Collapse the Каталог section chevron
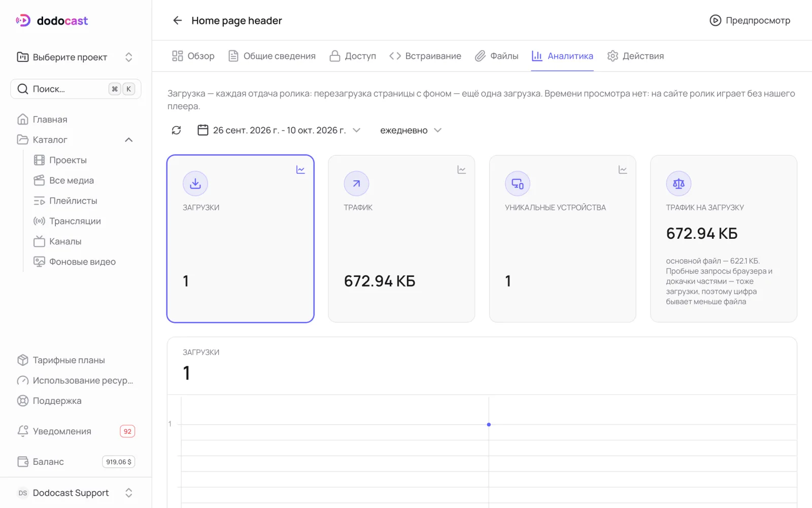812x508 pixels. 129,140
